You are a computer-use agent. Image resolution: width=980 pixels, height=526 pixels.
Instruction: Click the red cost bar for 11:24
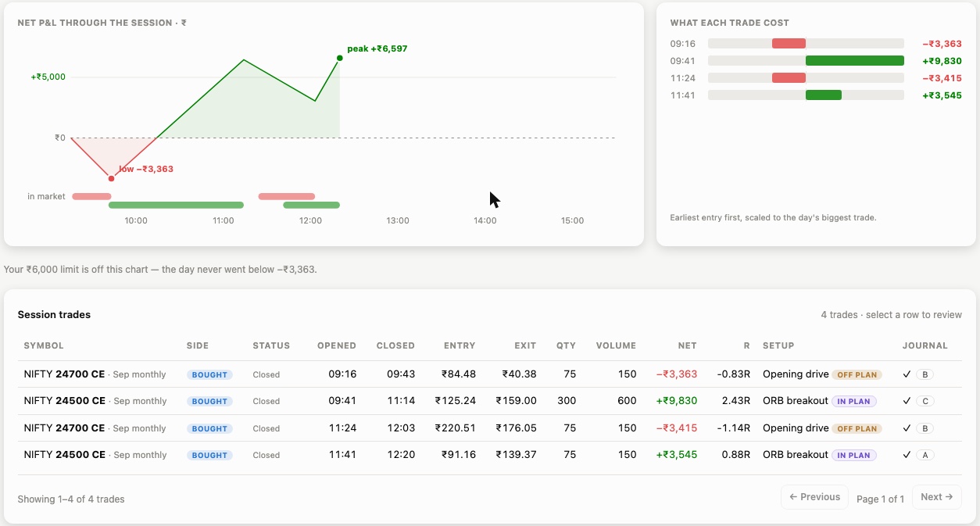click(x=789, y=78)
